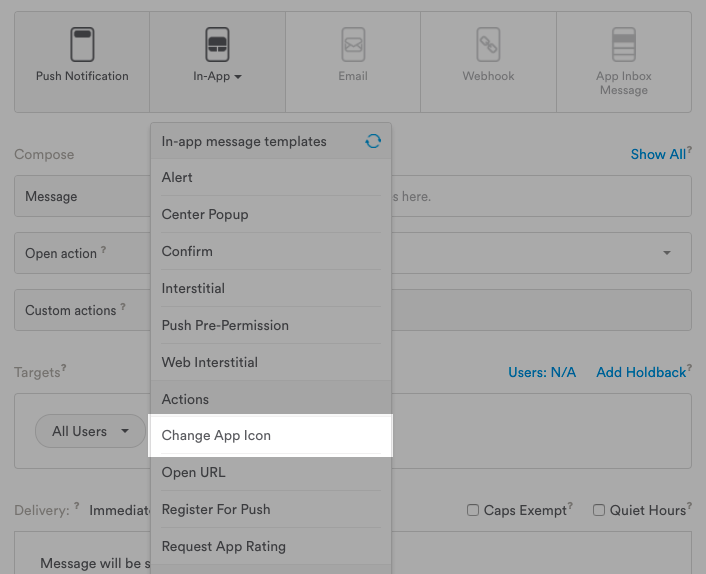Show help for Open action

(x=104, y=249)
